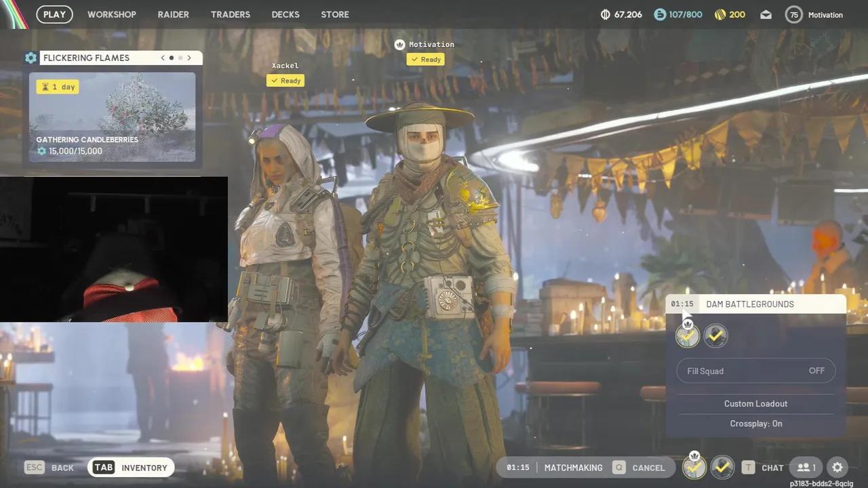
Task: Click the yellow 200 currency icon
Action: point(719,14)
